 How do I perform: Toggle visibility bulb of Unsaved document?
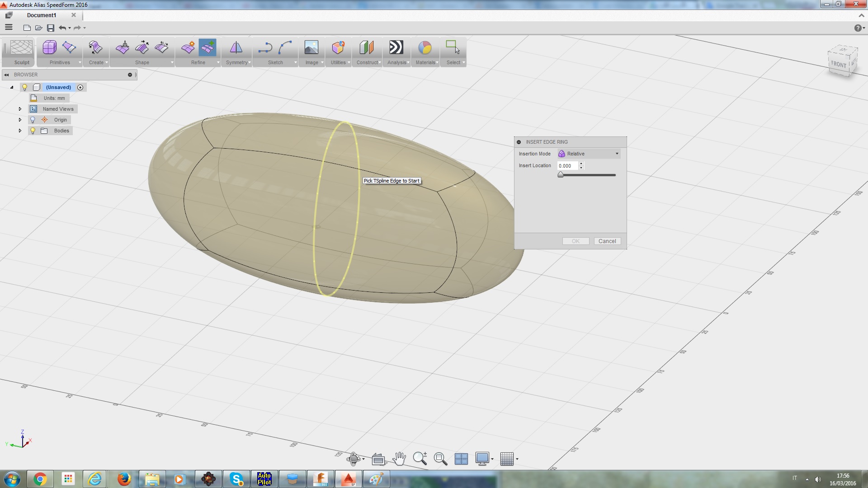(25, 87)
